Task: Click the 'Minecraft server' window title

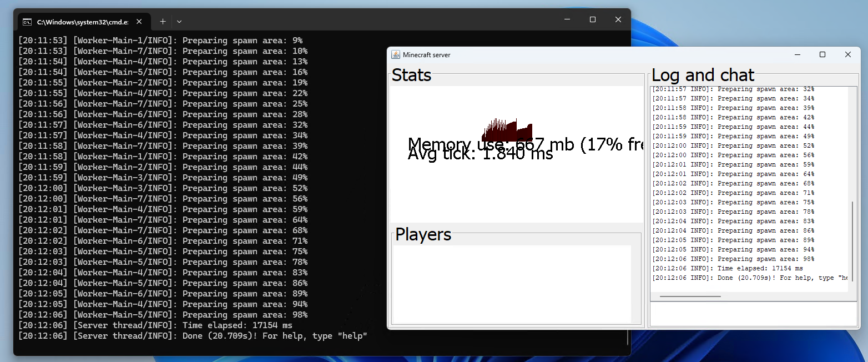Action: (x=427, y=55)
